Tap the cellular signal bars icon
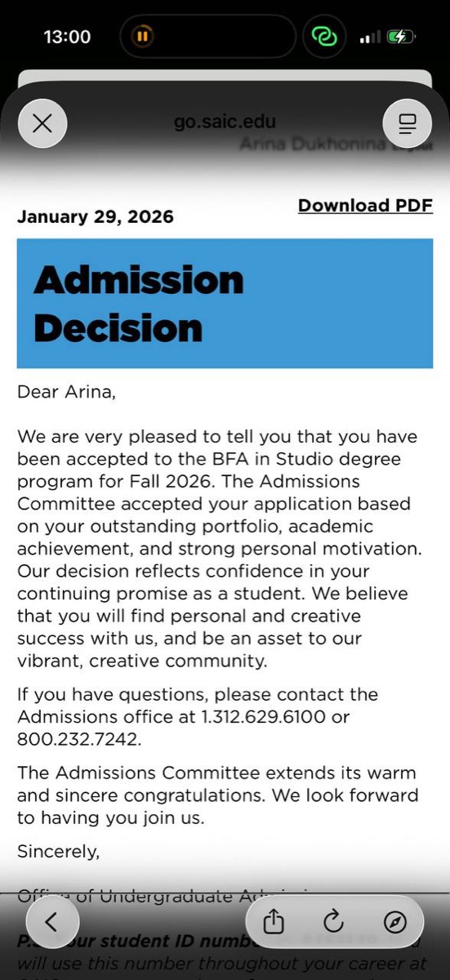This screenshot has height=980, width=450. pos(370,38)
